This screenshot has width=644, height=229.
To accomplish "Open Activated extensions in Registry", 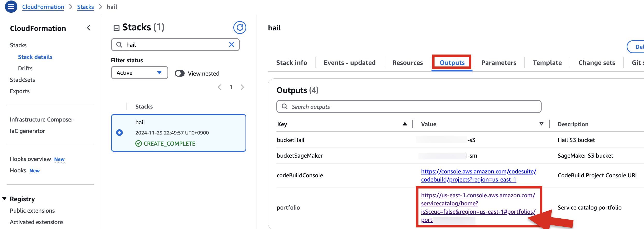I will point(37,222).
